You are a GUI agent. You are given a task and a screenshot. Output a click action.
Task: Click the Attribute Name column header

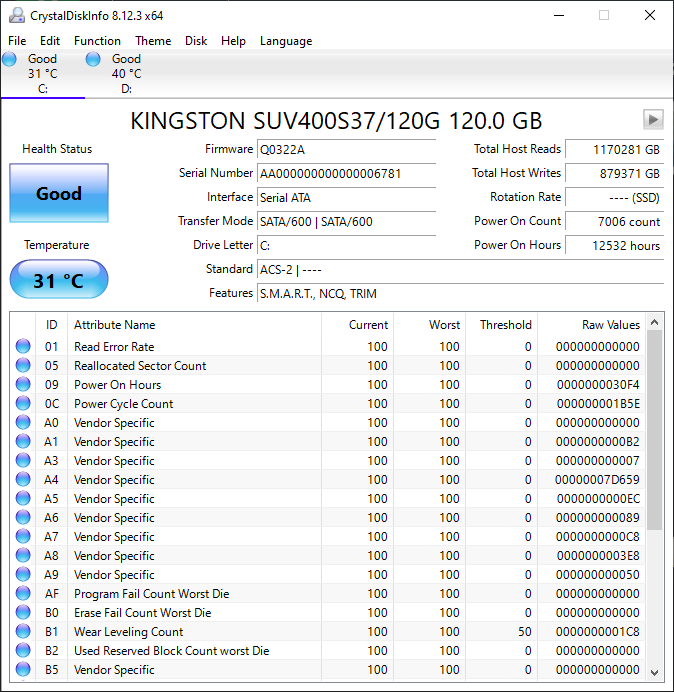194,325
